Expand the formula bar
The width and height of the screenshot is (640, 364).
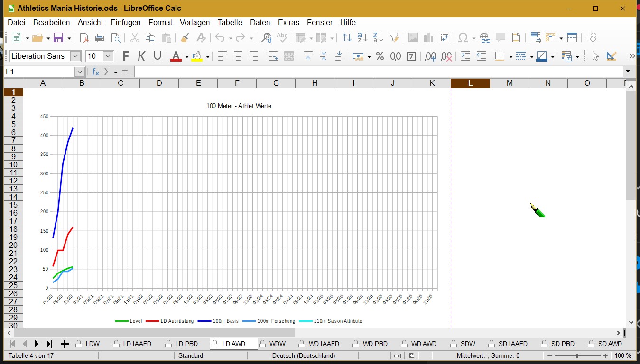[628, 72]
